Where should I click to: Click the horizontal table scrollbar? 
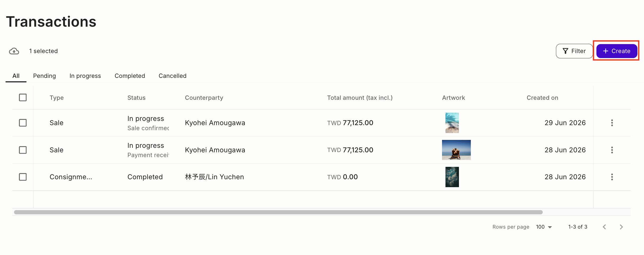tap(278, 212)
